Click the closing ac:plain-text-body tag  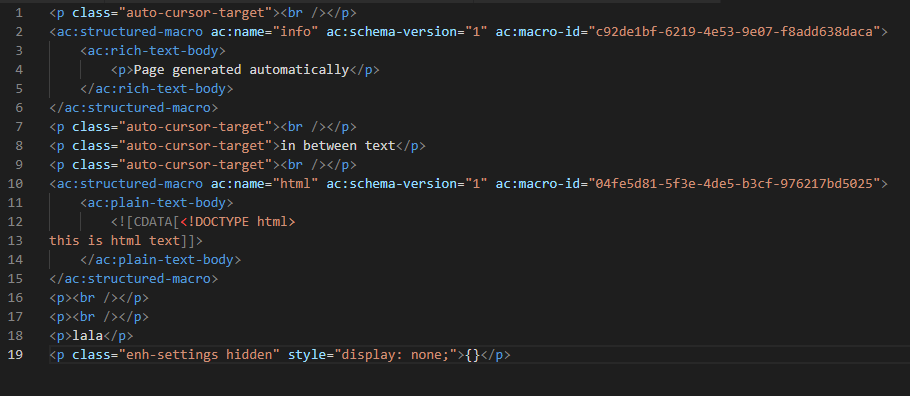(161, 260)
